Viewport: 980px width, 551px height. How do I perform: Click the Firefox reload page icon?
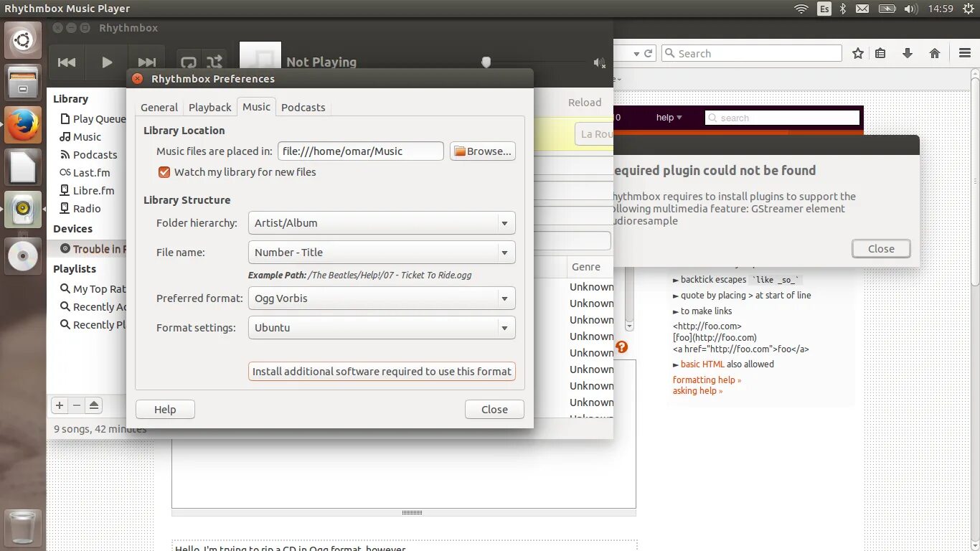pyautogui.click(x=648, y=54)
